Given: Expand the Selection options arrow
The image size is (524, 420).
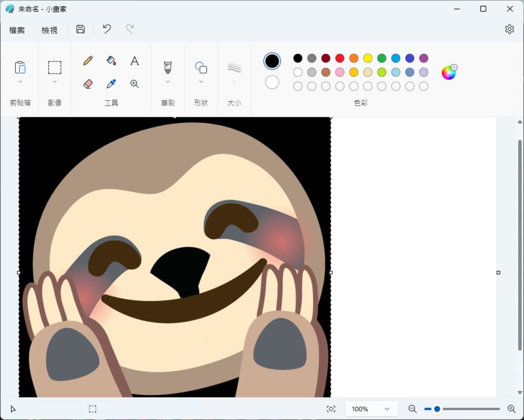Looking at the screenshot, I should click(x=54, y=81).
